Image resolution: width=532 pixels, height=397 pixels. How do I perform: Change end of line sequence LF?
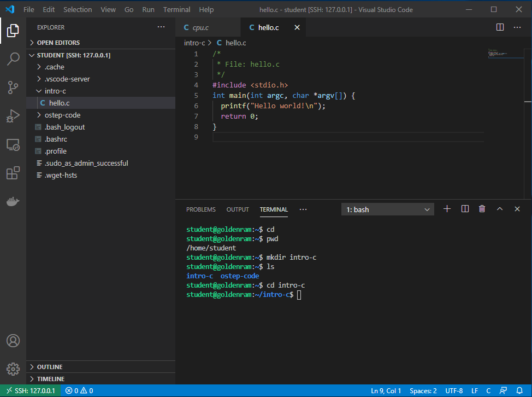(x=474, y=391)
